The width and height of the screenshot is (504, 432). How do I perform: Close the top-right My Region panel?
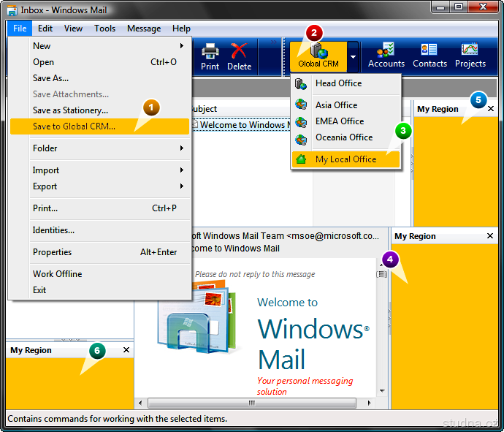tap(490, 109)
